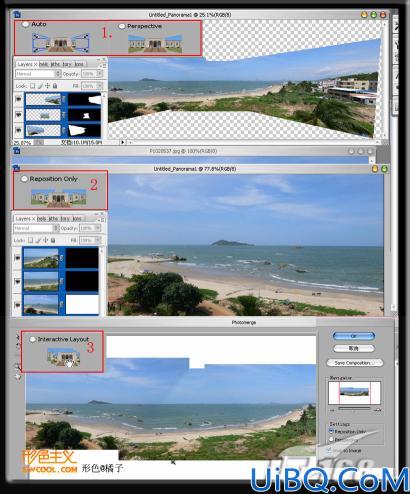Click Lock transparent pixels in lower Layers panel
Viewport: 410px width, 494px height.
click(30, 240)
